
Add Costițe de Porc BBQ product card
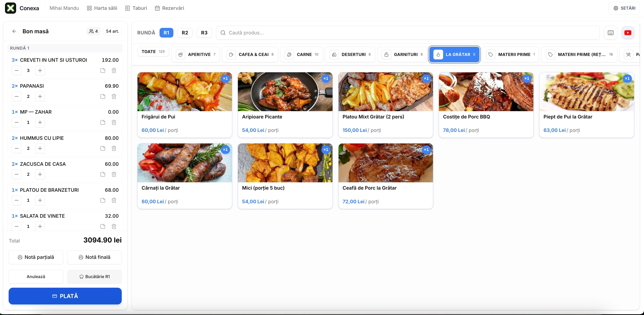pos(486,105)
